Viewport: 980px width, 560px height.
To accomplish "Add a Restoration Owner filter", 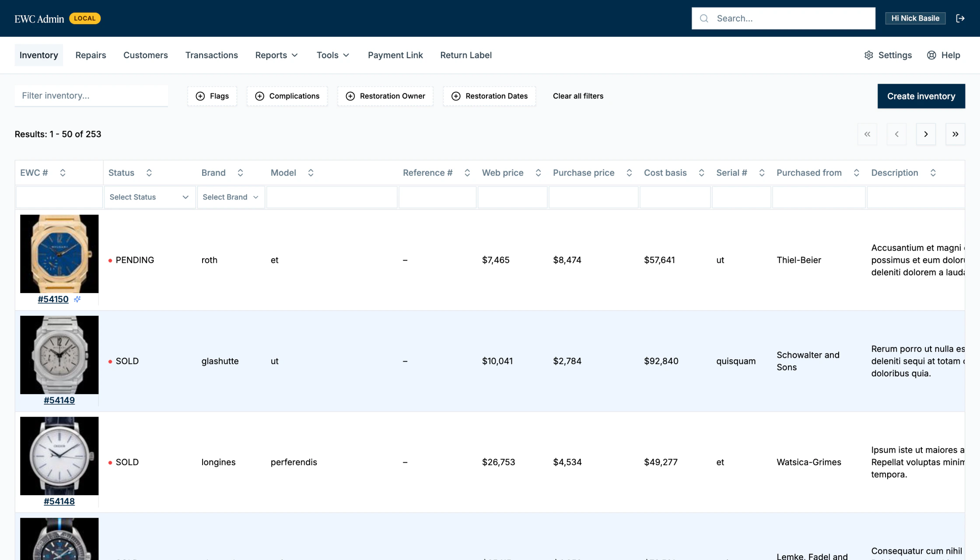I will click(385, 96).
